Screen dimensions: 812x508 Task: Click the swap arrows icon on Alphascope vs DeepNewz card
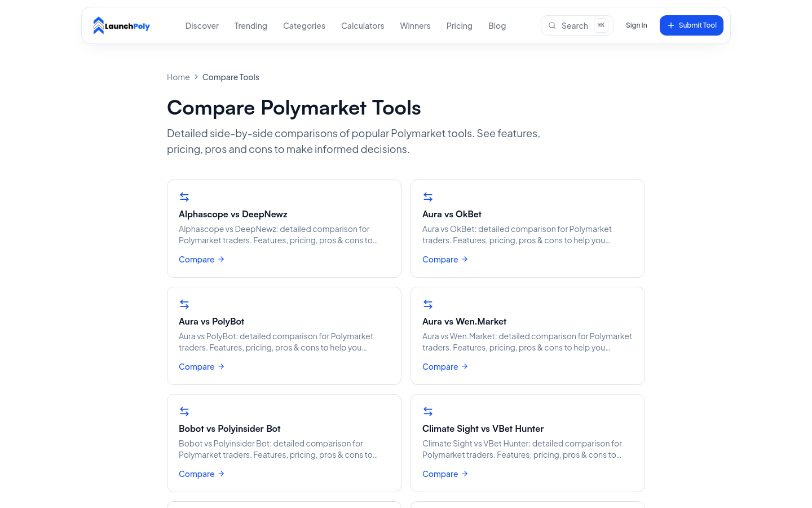[x=184, y=197]
